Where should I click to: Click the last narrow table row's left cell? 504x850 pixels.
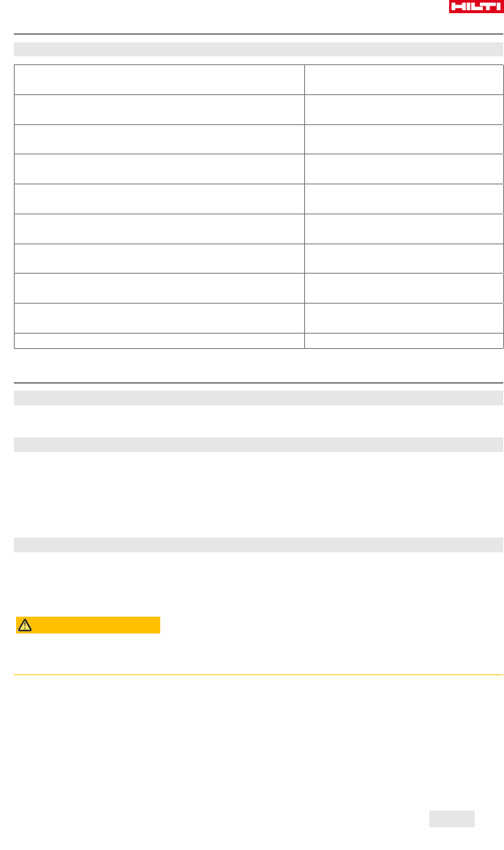(x=159, y=340)
